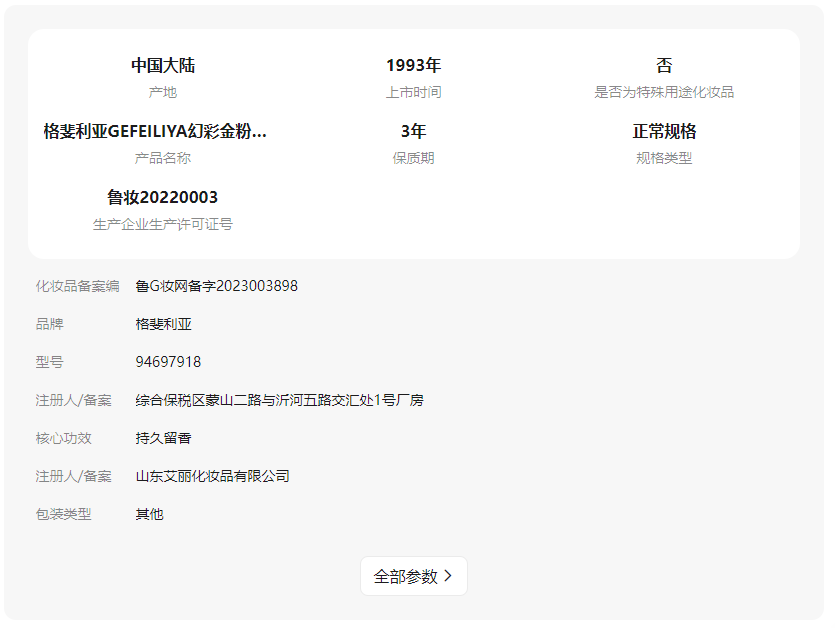Click the address 综合保税区蒙山二路与沂河五路交汇处1号厂房
Image resolution: width=835 pixels, height=628 pixels.
(280, 400)
